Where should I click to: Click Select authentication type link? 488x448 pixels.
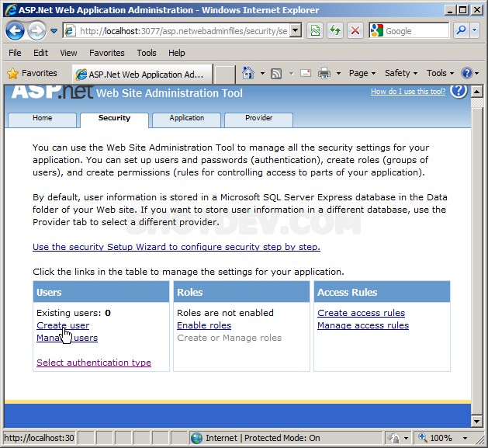coord(94,363)
